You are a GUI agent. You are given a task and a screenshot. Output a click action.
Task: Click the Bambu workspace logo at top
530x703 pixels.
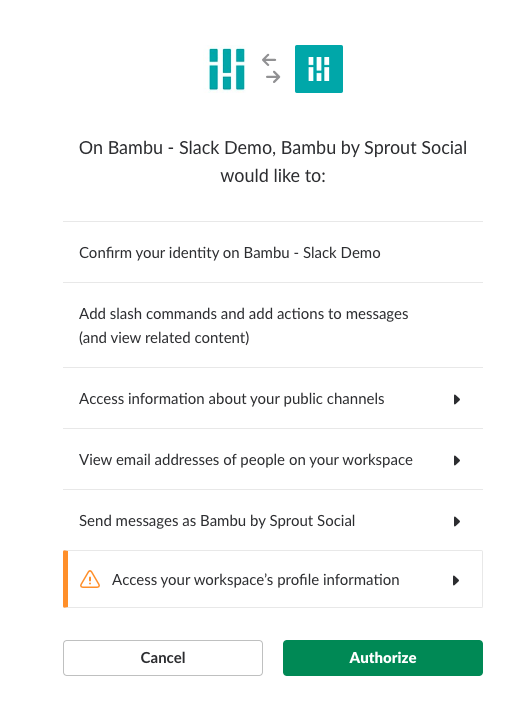[227, 69]
